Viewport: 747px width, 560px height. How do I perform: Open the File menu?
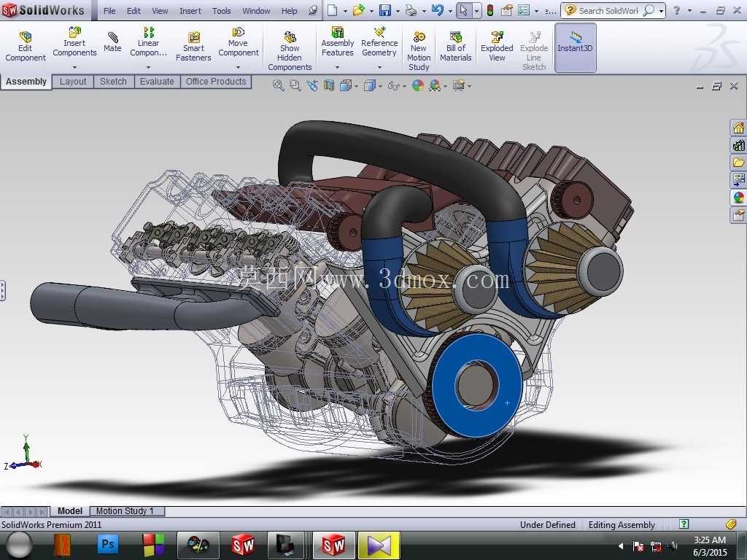click(x=109, y=10)
